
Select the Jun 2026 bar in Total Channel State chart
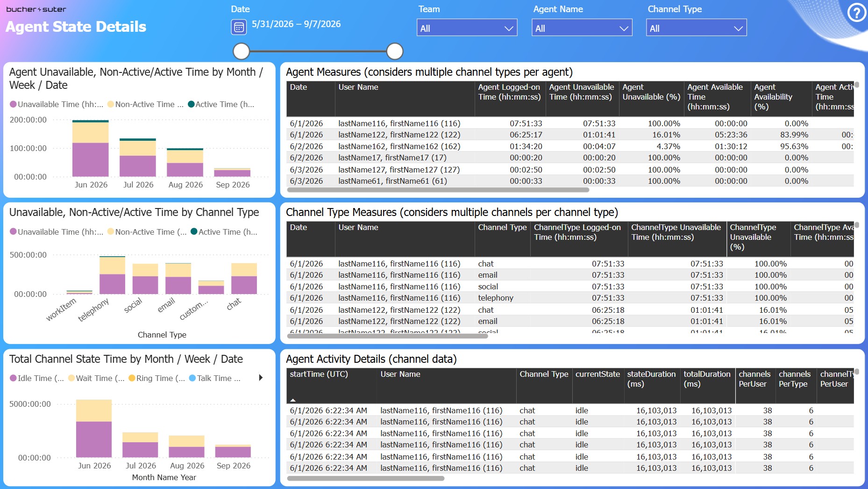click(x=94, y=428)
